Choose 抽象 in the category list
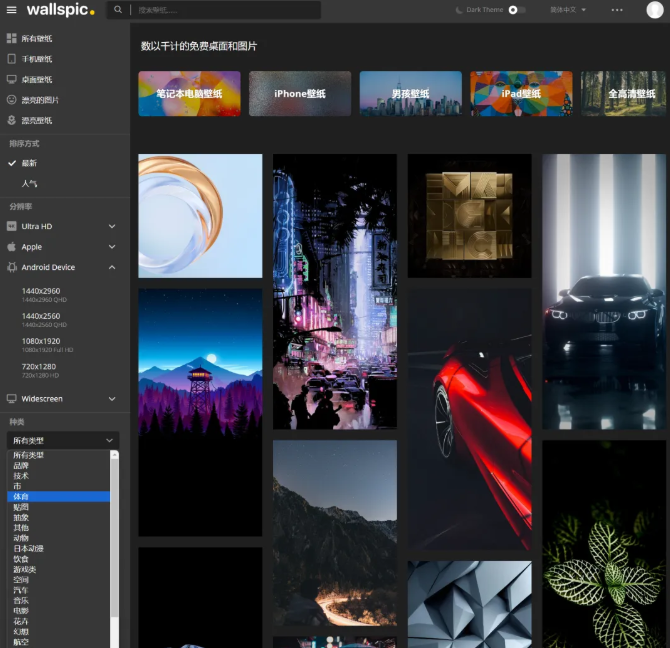This screenshot has height=648, width=670. click(59, 518)
